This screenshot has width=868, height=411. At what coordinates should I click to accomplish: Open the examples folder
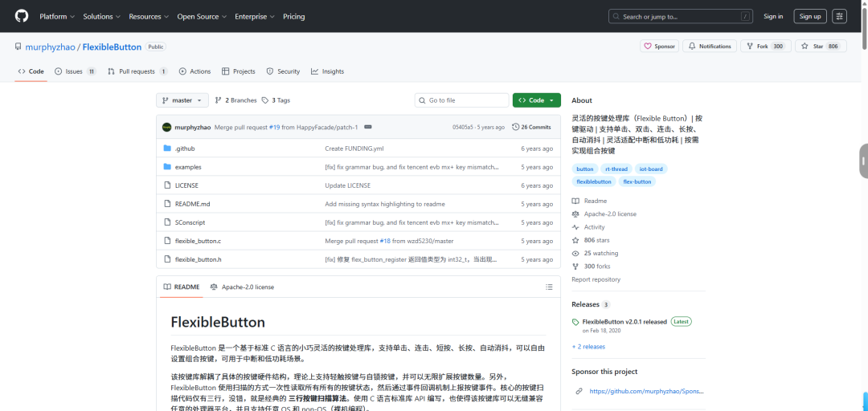click(x=188, y=167)
